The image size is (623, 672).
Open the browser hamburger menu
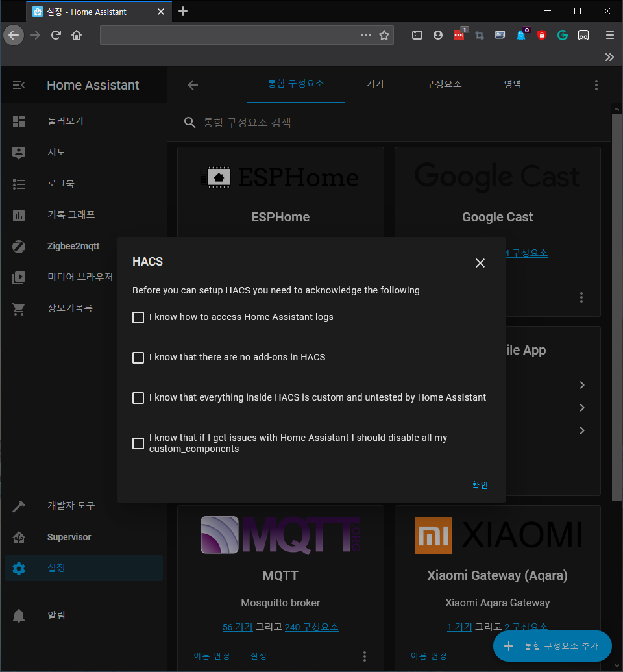point(610,35)
